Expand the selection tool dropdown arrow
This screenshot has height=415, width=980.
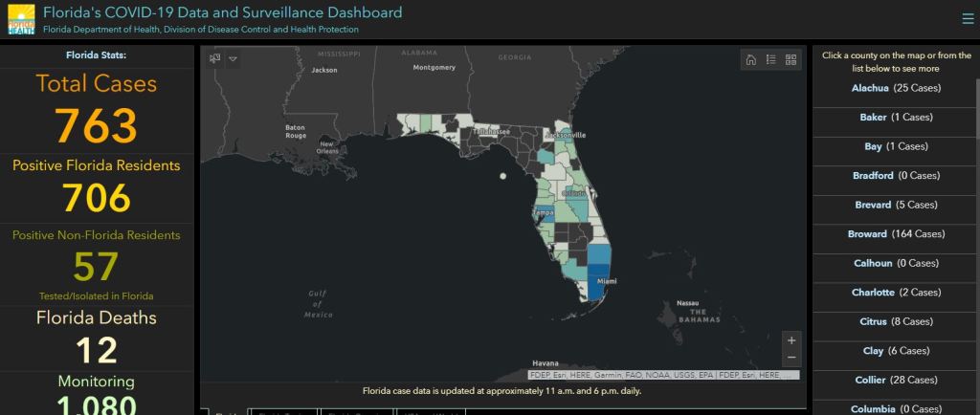click(x=233, y=58)
